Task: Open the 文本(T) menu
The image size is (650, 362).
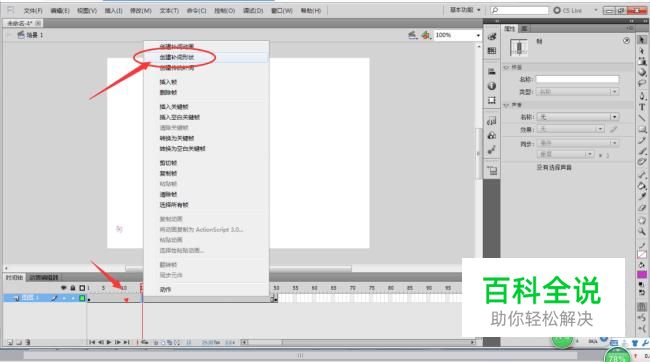Action: (169, 10)
